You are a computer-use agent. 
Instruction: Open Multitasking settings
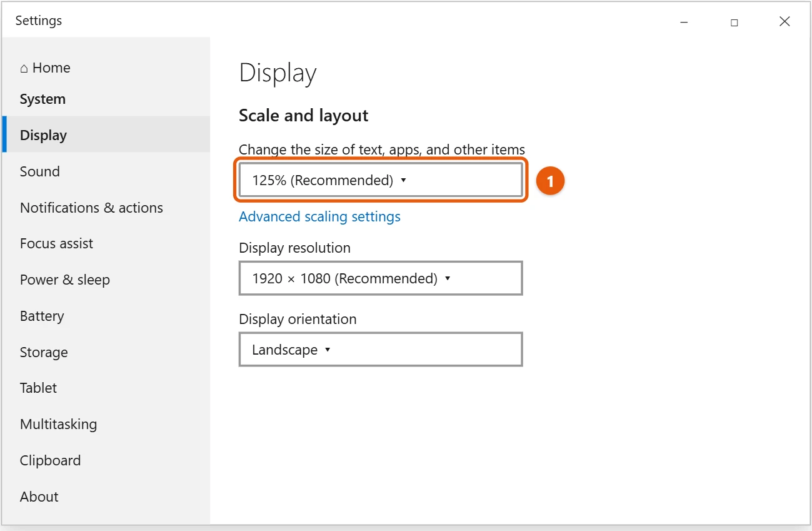point(59,424)
